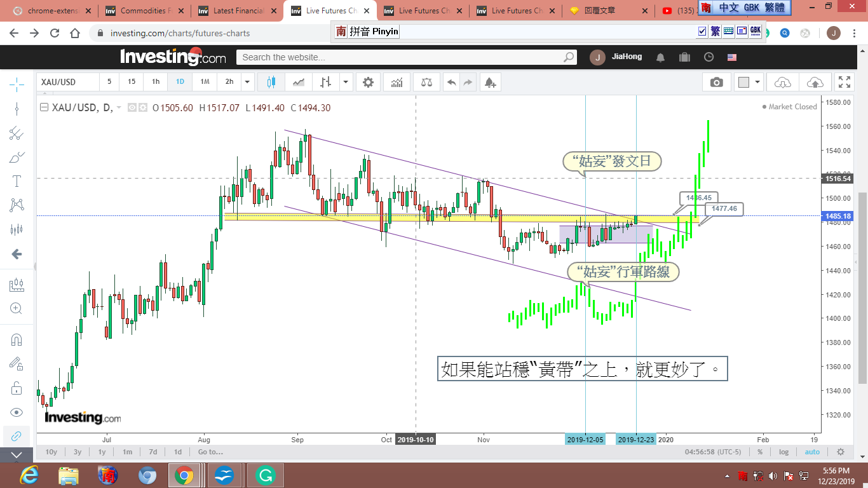Toggle the log scale button
868x488 pixels.
tap(784, 452)
